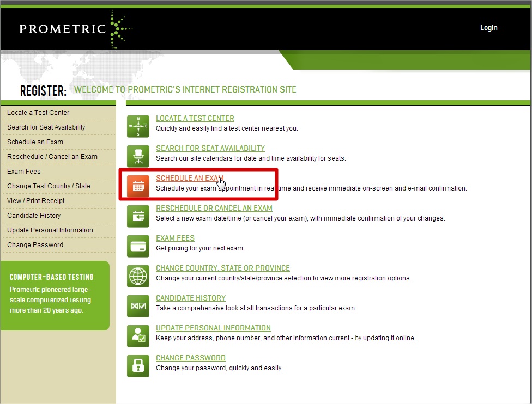Click the padlock Change Password icon

click(x=138, y=366)
